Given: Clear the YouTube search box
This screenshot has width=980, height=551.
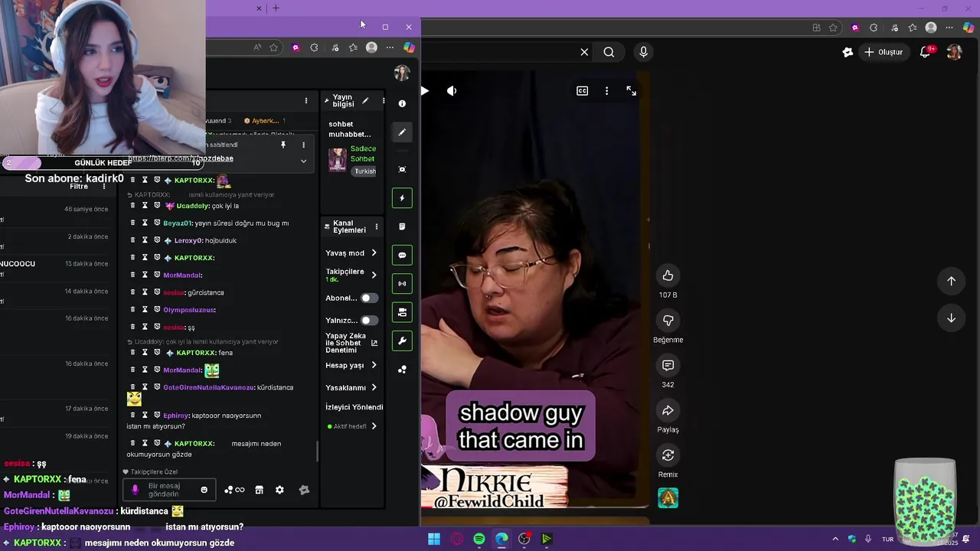Looking at the screenshot, I should pos(584,52).
